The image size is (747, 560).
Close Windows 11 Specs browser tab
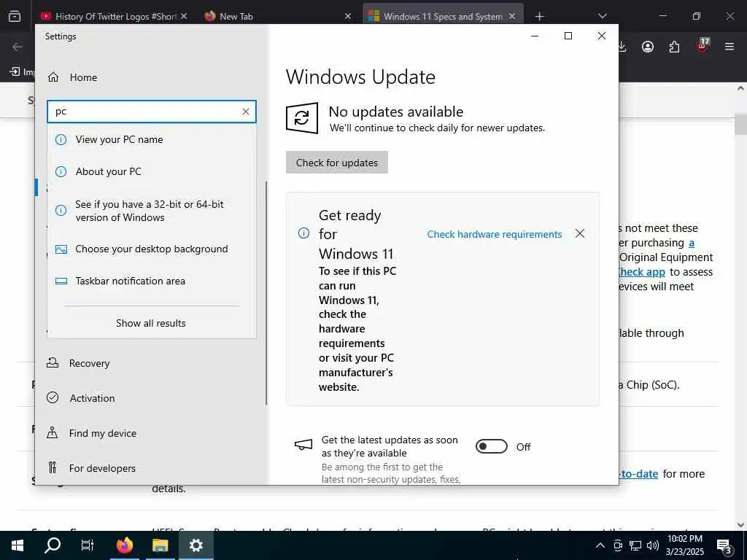coord(512,16)
